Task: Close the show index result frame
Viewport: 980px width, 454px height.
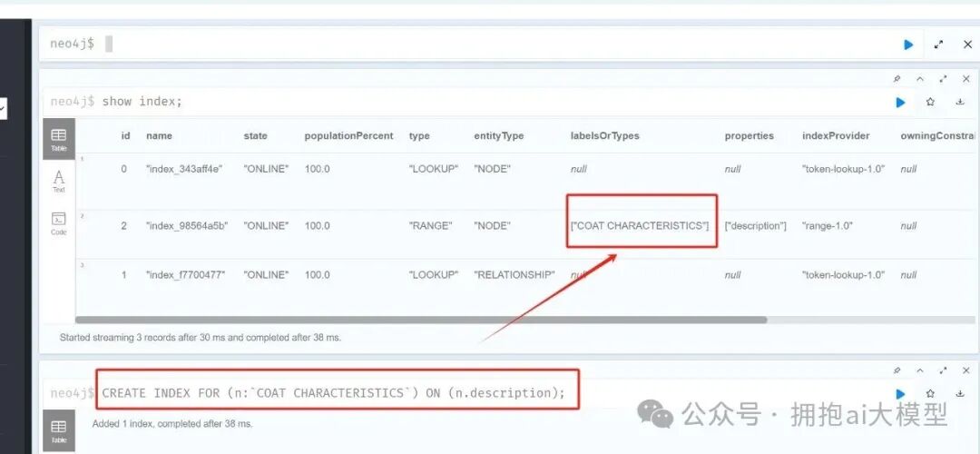Action: point(966,79)
